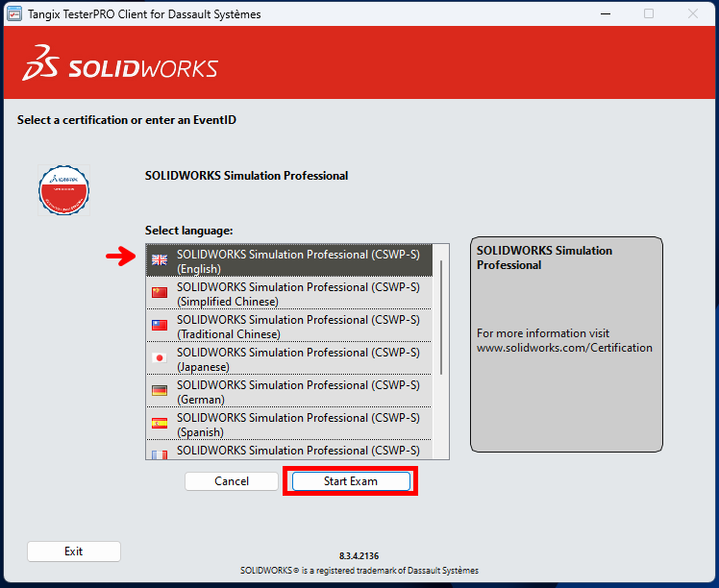Image resolution: width=719 pixels, height=588 pixels.
Task: Click the round red certification badge
Action: 64,189
